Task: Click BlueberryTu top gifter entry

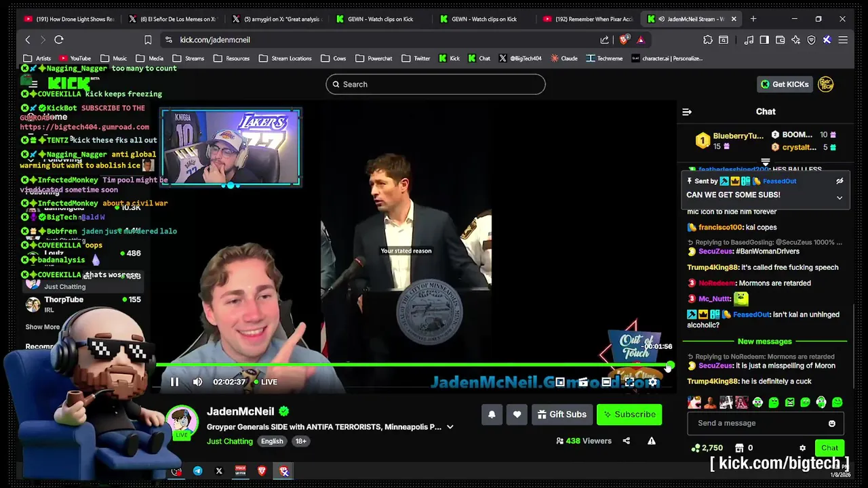Action: [730, 141]
